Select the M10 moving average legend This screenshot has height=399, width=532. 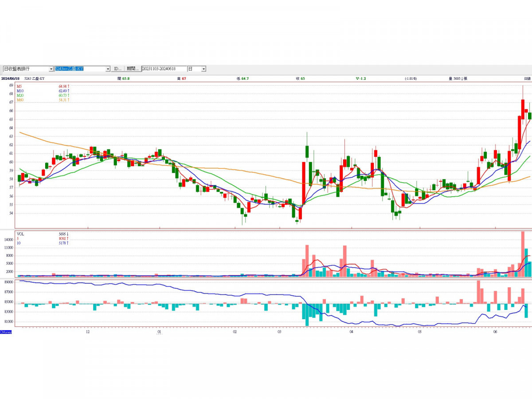point(20,91)
